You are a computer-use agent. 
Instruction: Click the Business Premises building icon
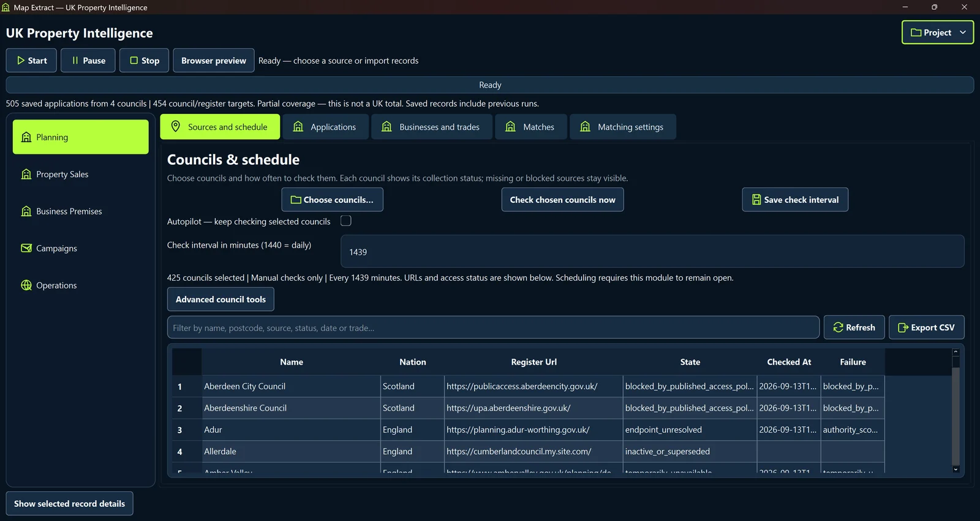point(26,211)
